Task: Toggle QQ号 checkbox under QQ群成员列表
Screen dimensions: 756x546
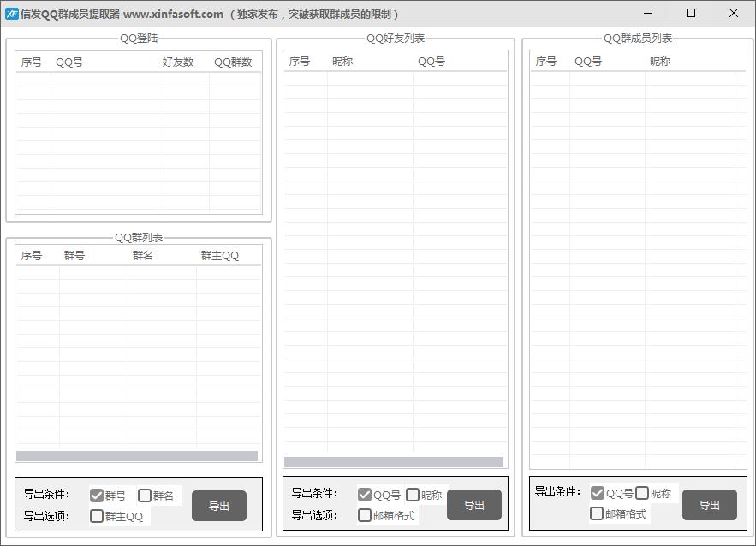Action: (597, 492)
